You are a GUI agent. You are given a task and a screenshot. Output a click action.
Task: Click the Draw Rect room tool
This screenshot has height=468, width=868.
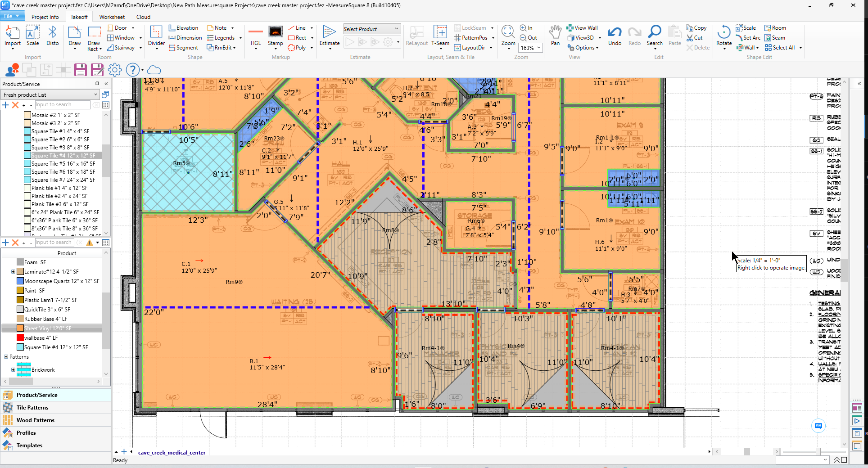point(94,38)
